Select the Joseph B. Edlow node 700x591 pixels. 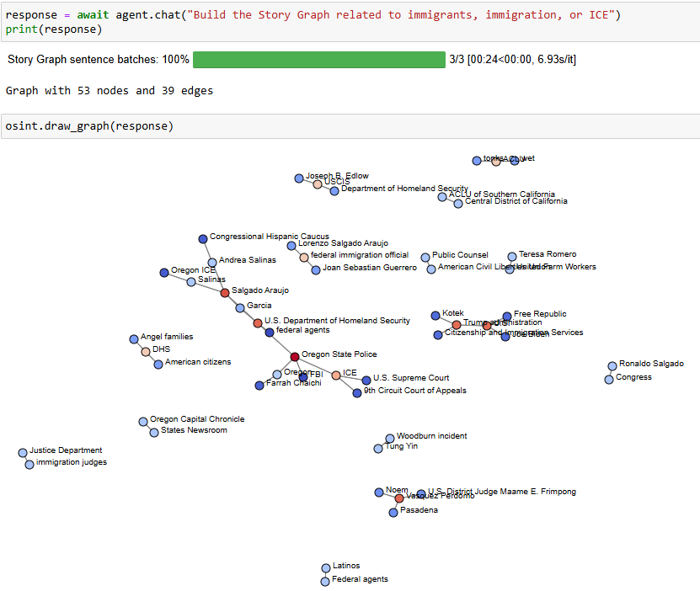tap(299, 178)
